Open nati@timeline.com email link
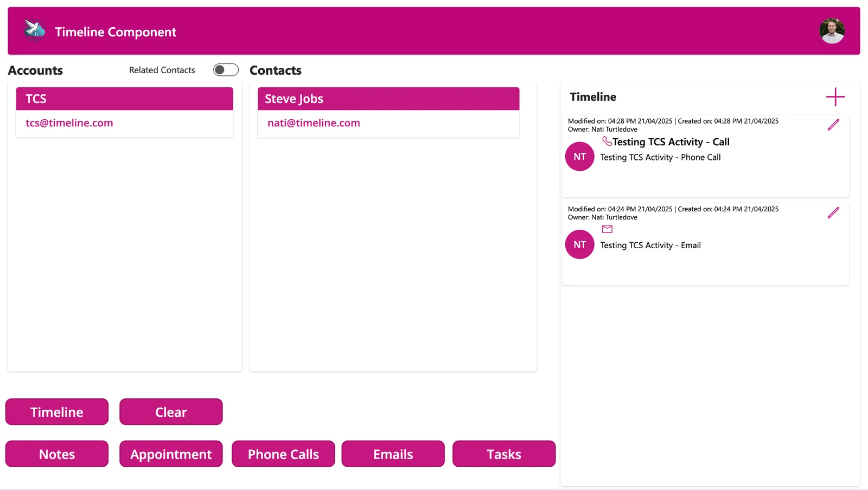868x490 pixels. (314, 123)
